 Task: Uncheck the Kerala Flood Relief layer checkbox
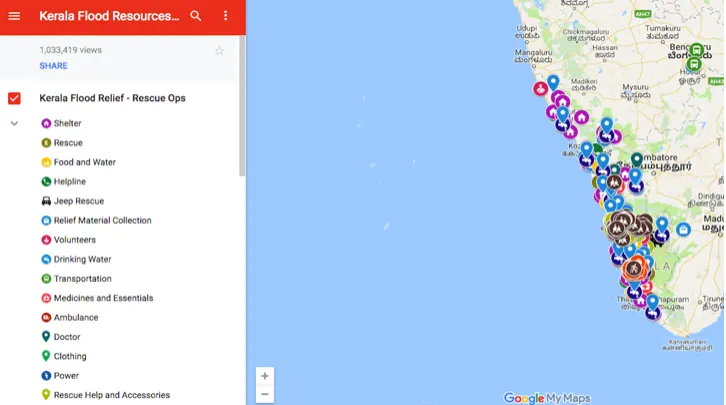click(x=14, y=98)
